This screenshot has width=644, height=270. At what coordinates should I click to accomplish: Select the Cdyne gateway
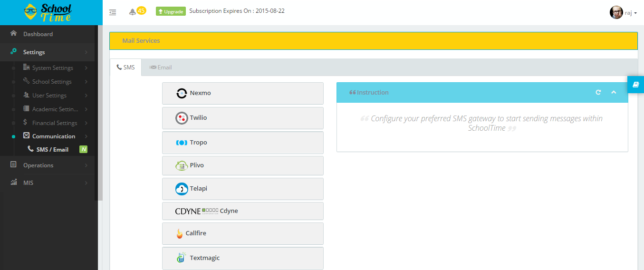click(x=243, y=211)
